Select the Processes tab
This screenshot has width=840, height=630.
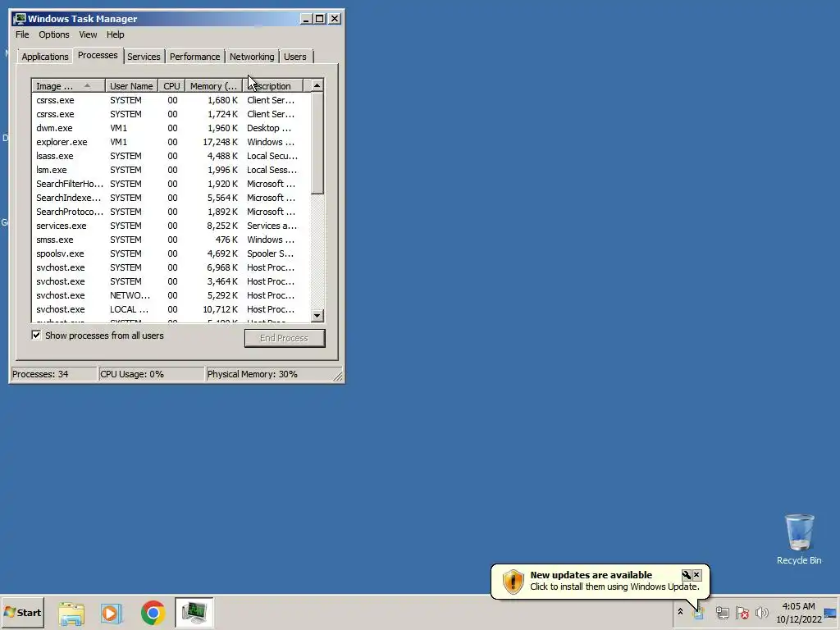[98, 55]
